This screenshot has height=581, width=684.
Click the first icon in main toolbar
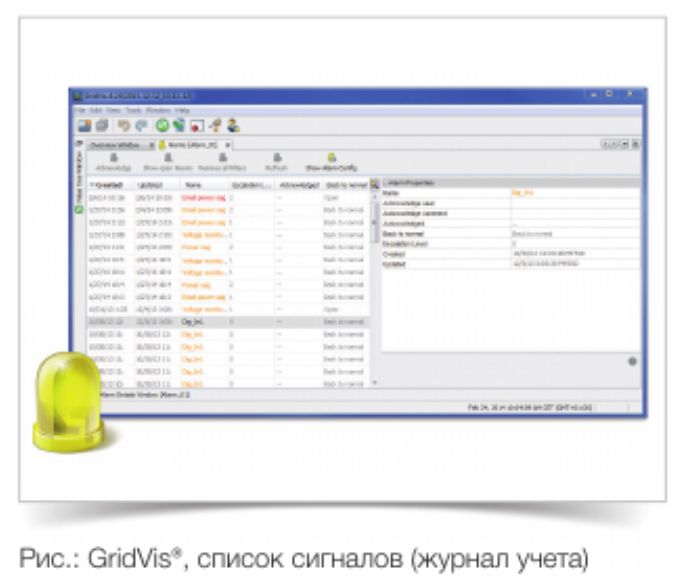(x=86, y=126)
